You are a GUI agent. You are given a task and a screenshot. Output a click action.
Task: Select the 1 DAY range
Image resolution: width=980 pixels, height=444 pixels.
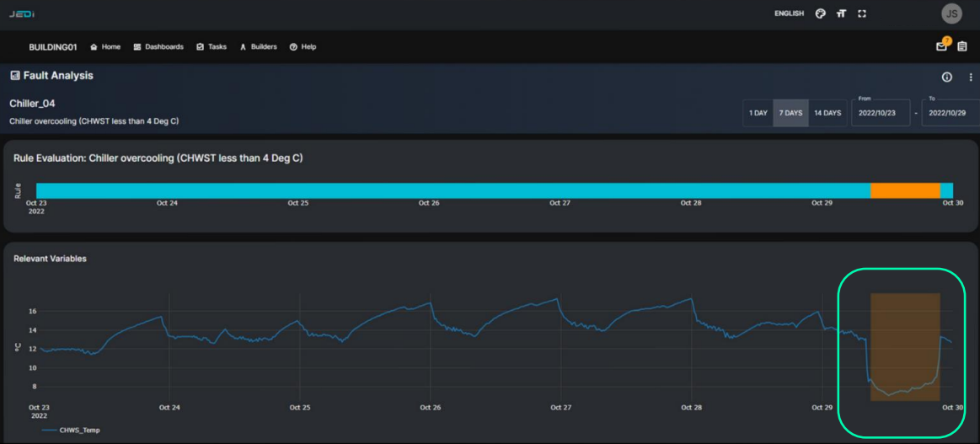[758, 113]
